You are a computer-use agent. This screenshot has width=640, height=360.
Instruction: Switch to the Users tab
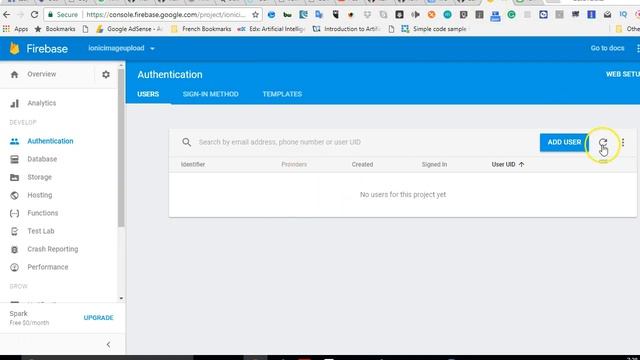coord(148,94)
